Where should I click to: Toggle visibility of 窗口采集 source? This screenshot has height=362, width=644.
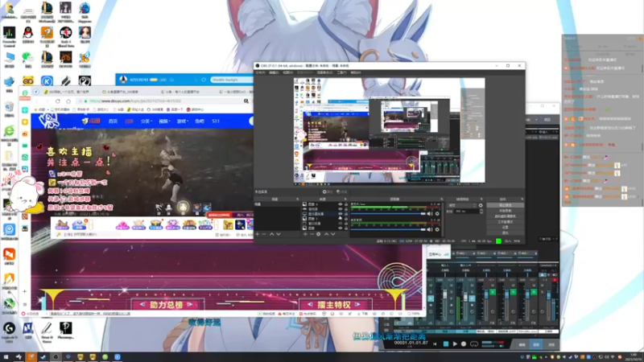[x=340, y=224]
